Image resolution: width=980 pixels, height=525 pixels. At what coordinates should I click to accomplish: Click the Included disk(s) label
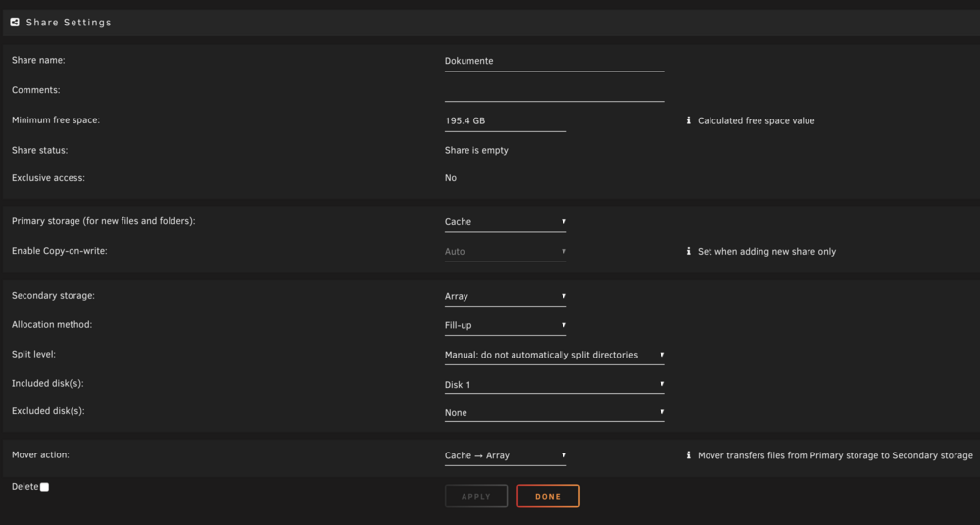coord(47,383)
